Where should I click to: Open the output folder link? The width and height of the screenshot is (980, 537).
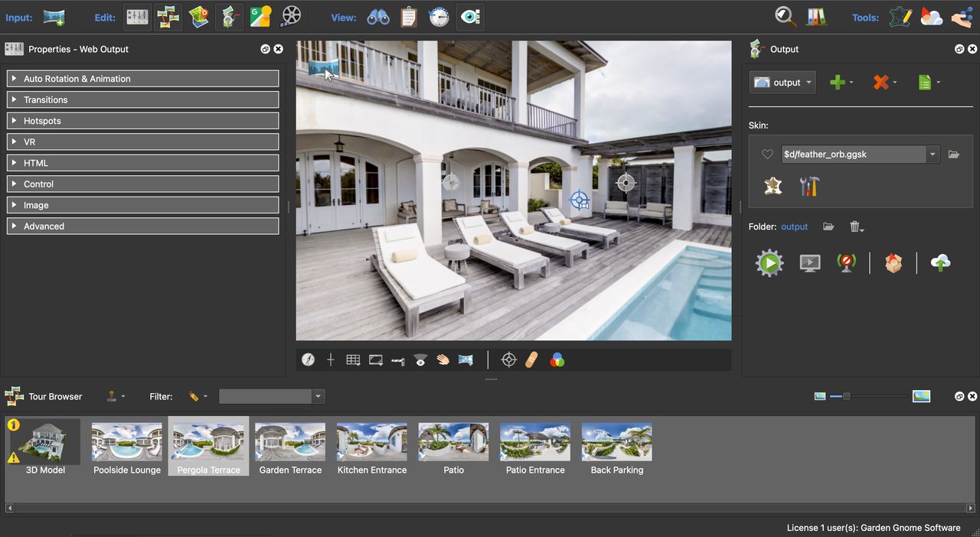(794, 227)
